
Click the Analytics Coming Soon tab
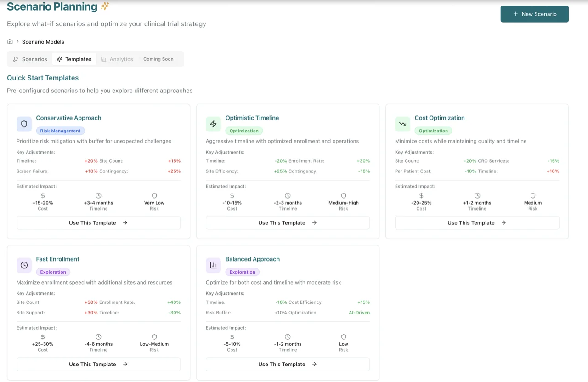(x=117, y=59)
